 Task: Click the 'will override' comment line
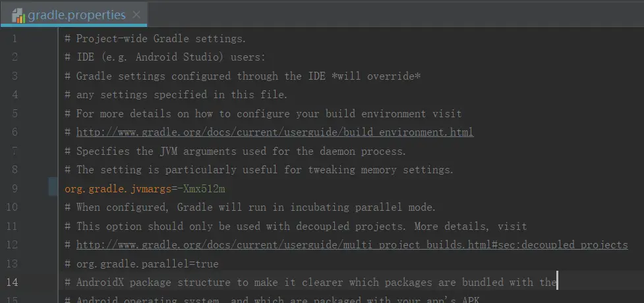[x=243, y=76]
